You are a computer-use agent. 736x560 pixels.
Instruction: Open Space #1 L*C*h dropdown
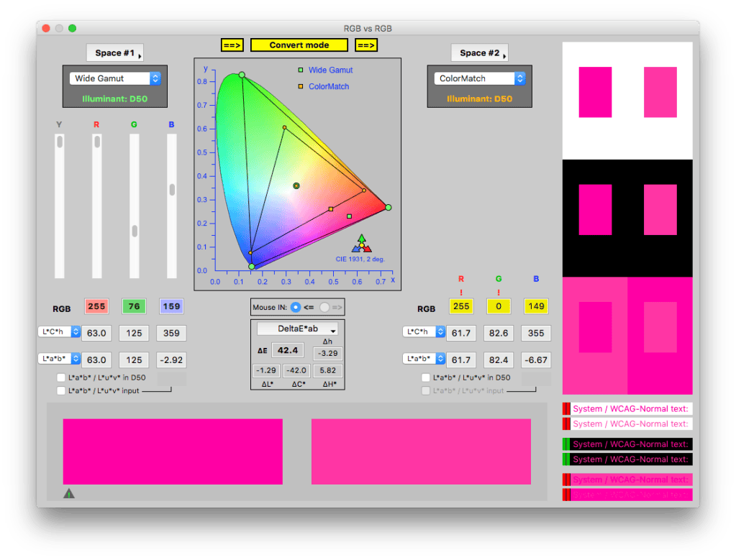(59, 331)
